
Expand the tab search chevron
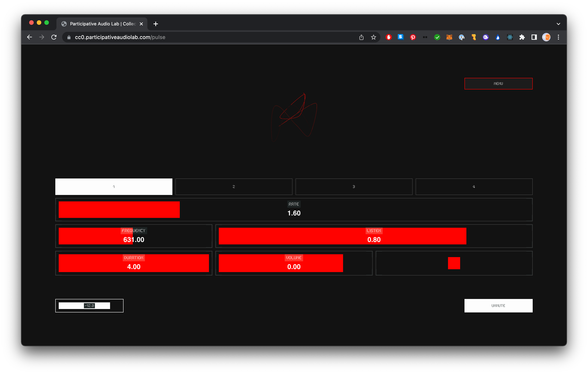click(x=558, y=24)
